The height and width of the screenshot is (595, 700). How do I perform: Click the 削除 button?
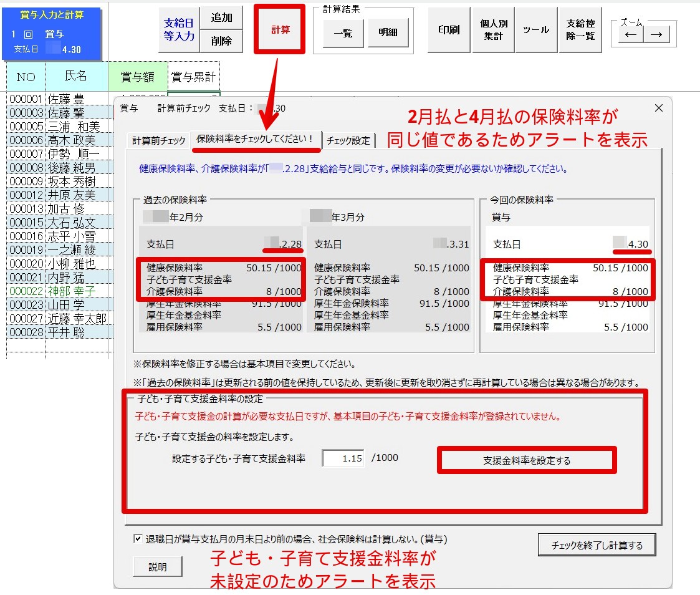coord(221,41)
